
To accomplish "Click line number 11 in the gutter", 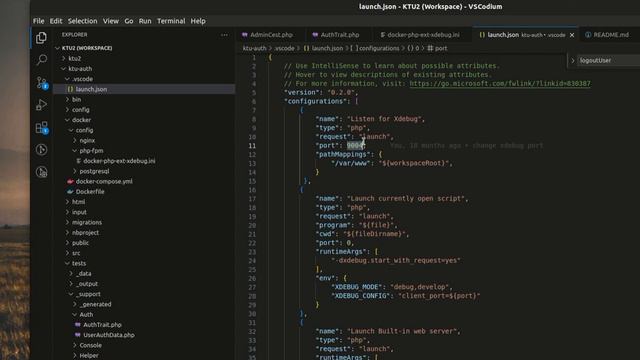I will pos(252,146).
